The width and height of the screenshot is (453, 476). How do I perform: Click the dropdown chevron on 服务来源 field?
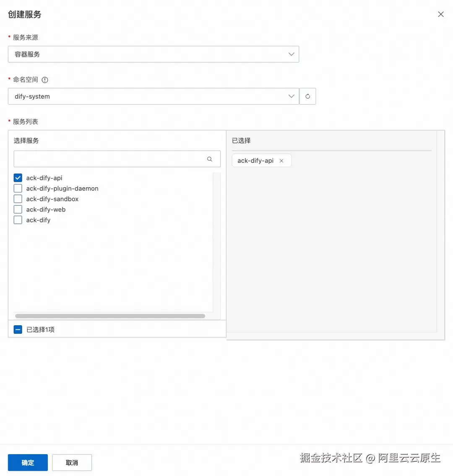[291, 54]
